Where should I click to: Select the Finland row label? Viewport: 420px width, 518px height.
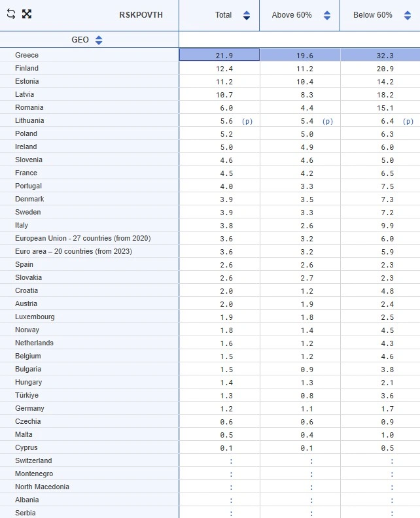tap(27, 68)
